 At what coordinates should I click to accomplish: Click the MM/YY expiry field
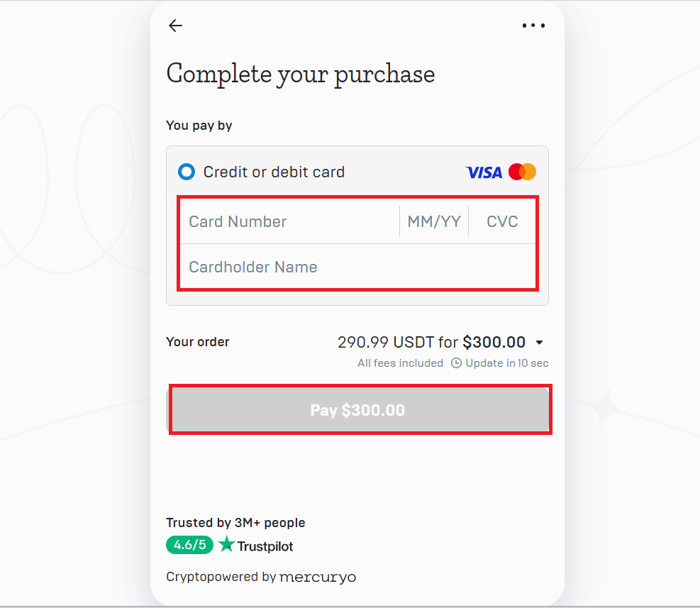click(x=434, y=221)
